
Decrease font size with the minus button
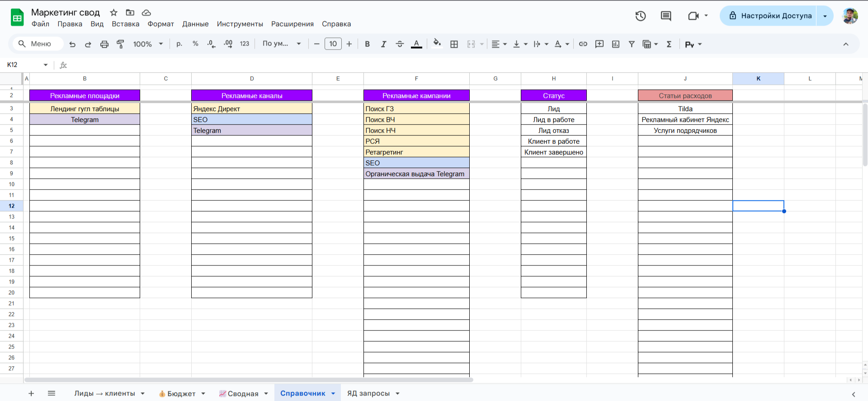coord(316,44)
